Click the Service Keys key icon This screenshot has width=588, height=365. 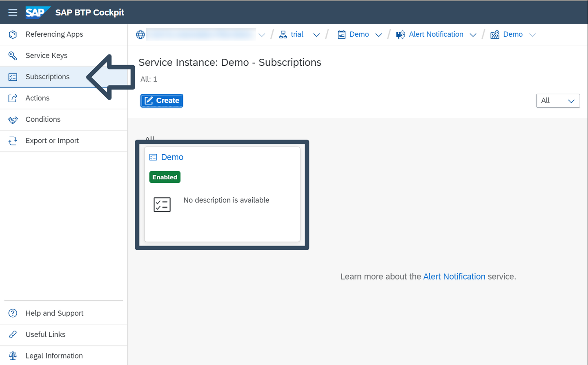pyautogui.click(x=13, y=56)
